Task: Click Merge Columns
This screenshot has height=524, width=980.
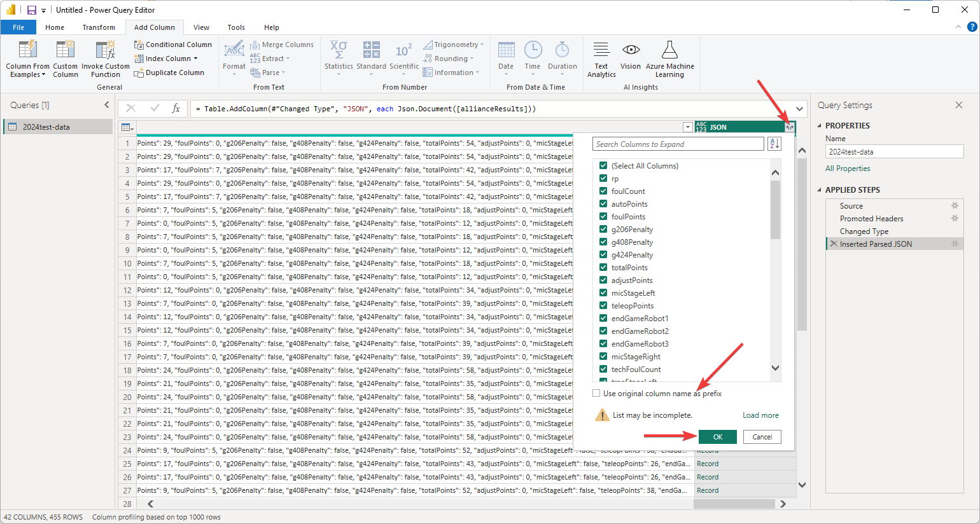Action: coord(281,45)
